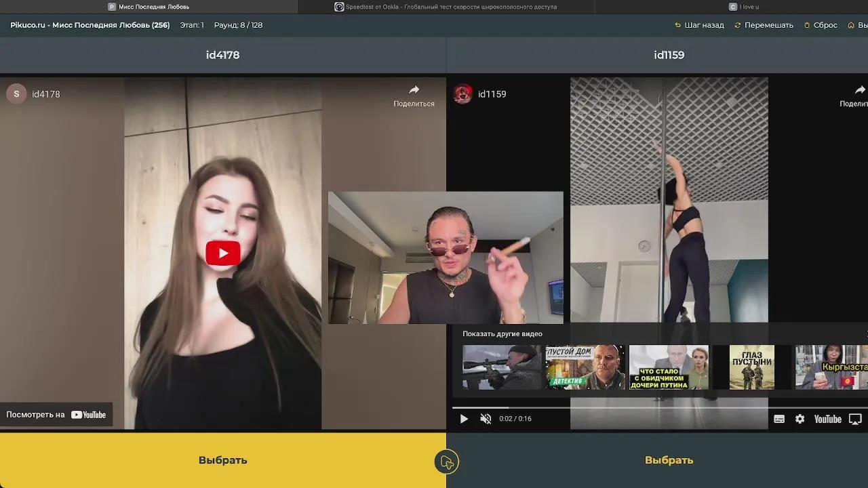Click the Поделиться share arrow on left video
868x488 pixels.
pos(414,96)
